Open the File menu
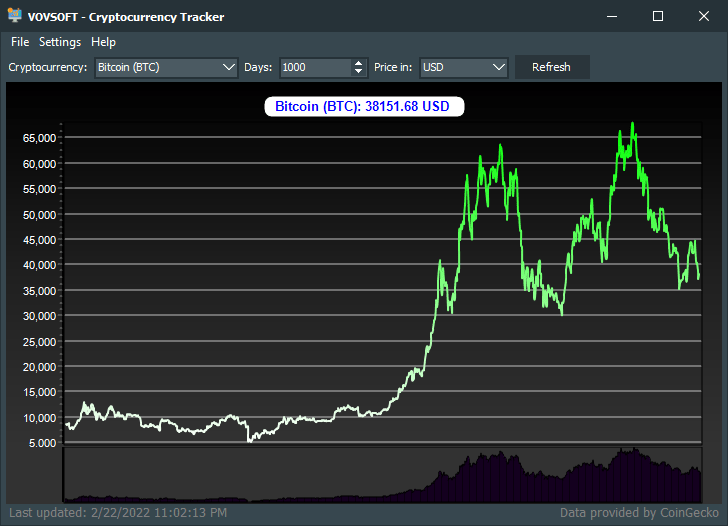The image size is (728, 526). coord(20,42)
